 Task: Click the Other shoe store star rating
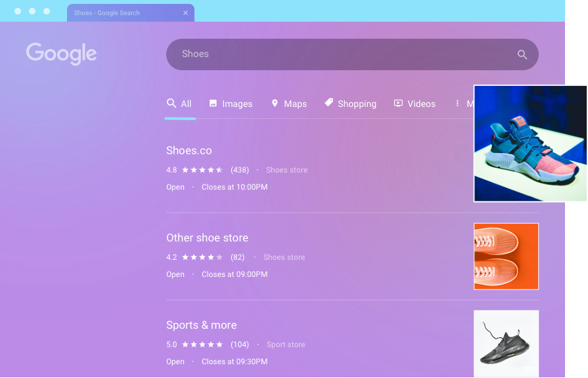[202, 257]
